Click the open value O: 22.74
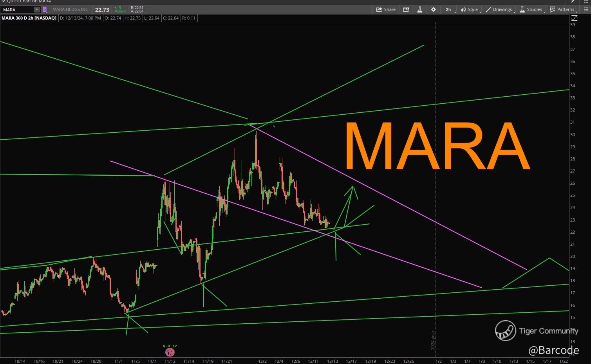The image size is (591, 364). pyautogui.click(x=113, y=18)
